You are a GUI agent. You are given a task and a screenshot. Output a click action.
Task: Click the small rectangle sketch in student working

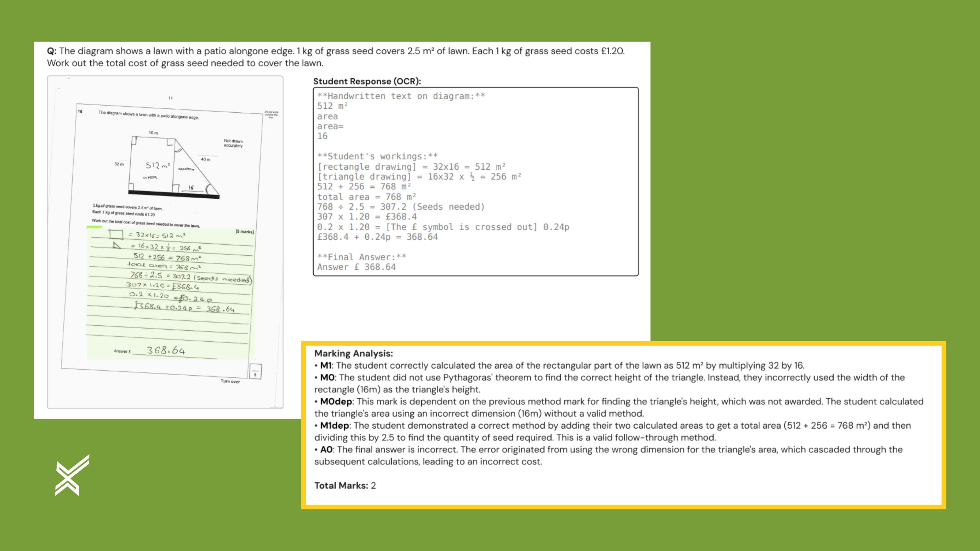click(x=116, y=234)
